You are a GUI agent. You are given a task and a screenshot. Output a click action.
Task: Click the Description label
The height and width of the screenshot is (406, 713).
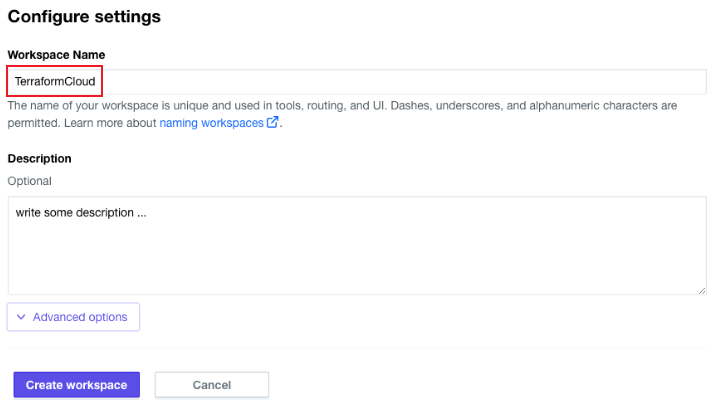coord(39,158)
